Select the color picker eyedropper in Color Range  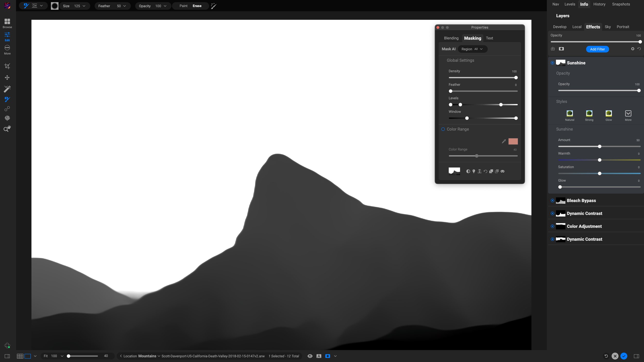click(x=504, y=141)
